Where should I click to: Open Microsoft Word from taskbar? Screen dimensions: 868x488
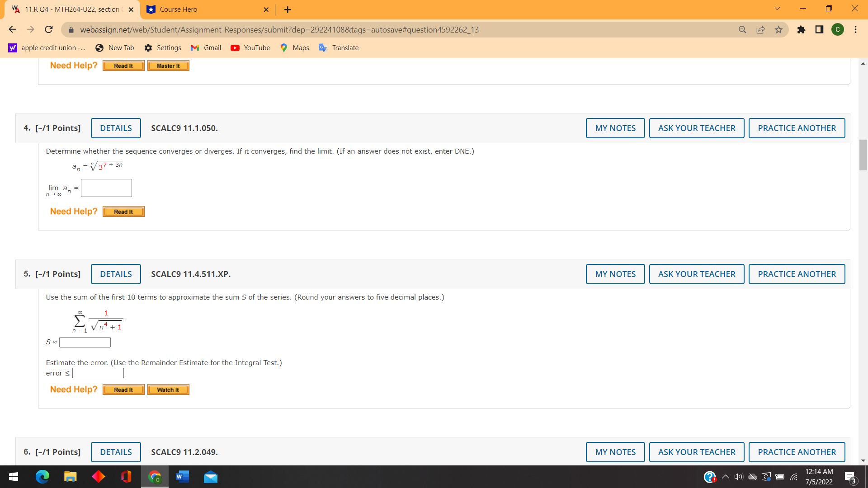point(182,477)
